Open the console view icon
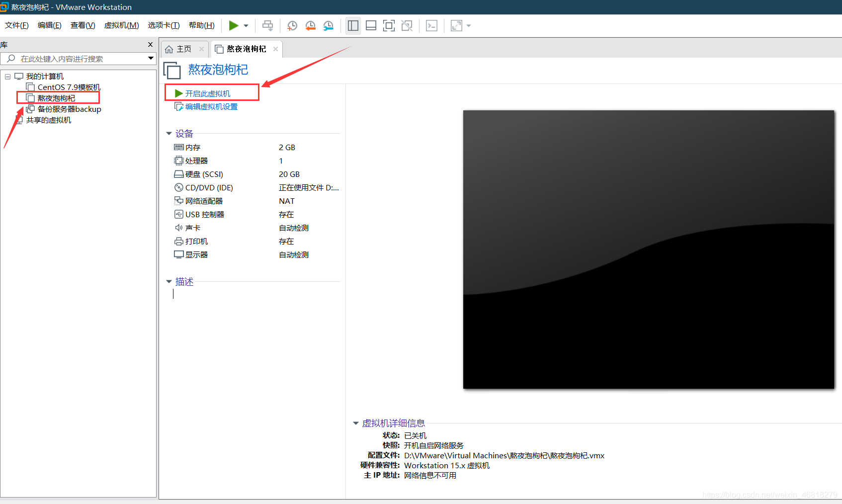Image resolution: width=842 pixels, height=504 pixels. 431,25
